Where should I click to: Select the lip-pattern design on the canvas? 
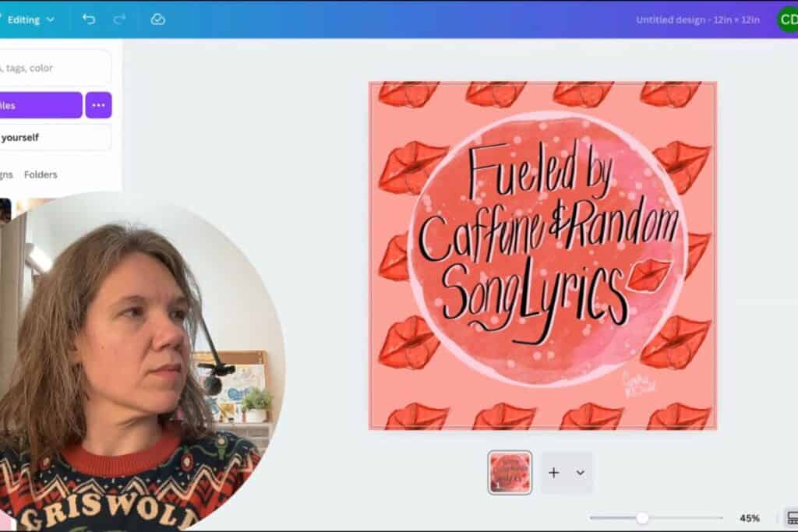point(544,252)
